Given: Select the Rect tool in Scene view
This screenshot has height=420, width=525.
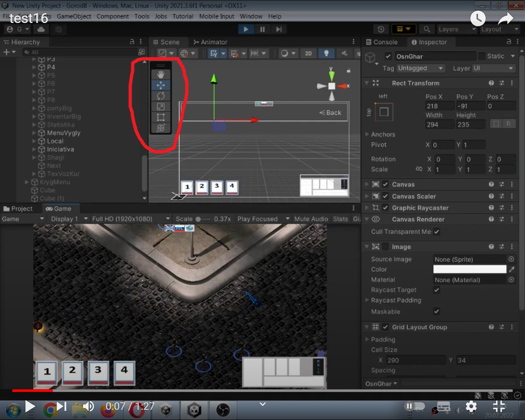Looking at the screenshot, I should tap(161, 117).
